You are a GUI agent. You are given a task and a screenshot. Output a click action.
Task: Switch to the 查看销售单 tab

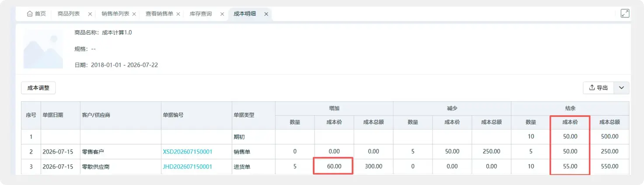point(159,14)
